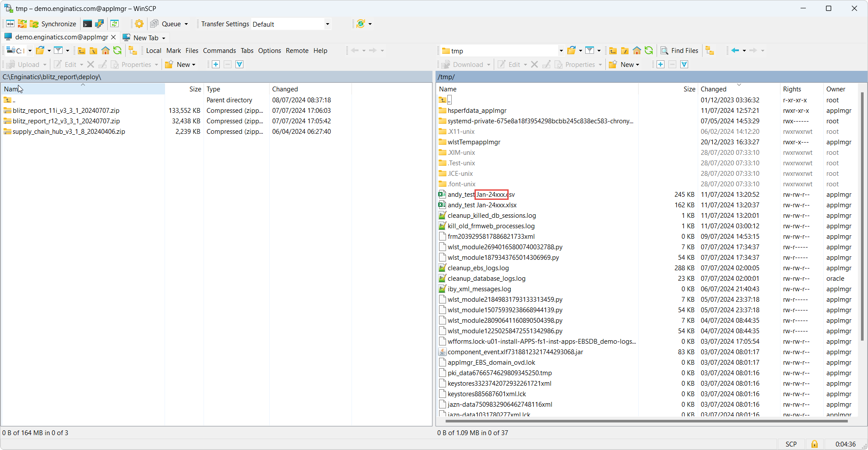Click New button in remote panel toolbar
The width and height of the screenshot is (868, 450).
tap(624, 65)
